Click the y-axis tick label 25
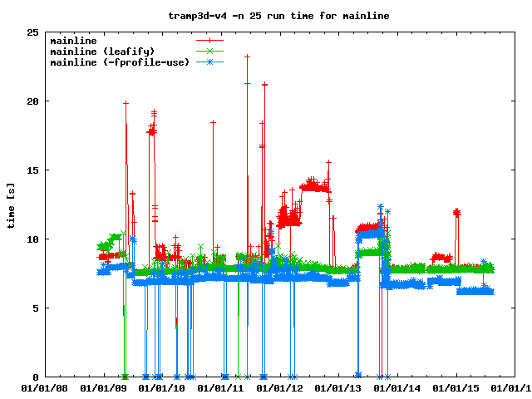The height and width of the screenshot is (399, 532). (32, 32)
